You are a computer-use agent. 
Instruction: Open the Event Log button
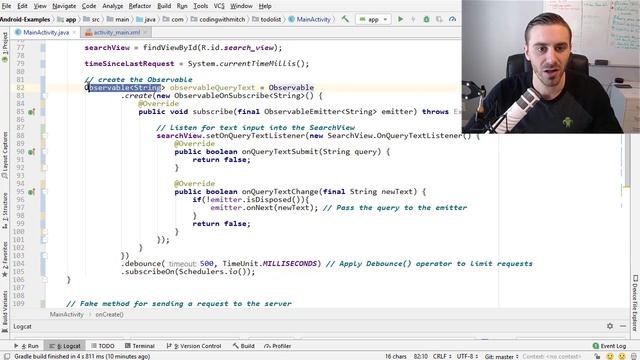(x=609, y=346)
